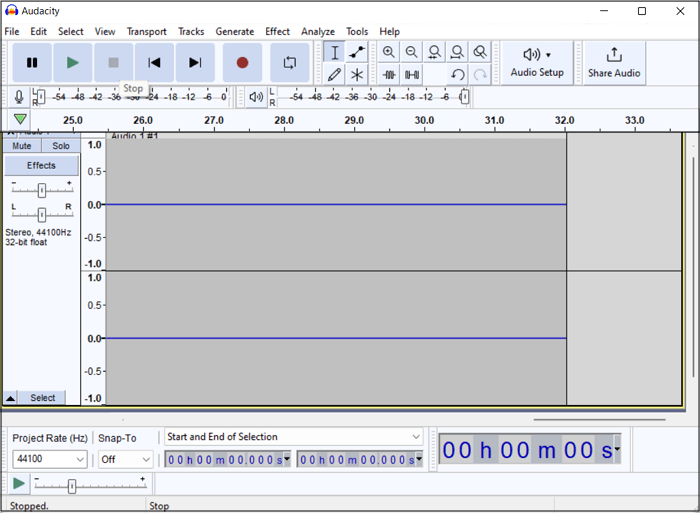Click the Zoom In magnifier
The image size is (700, 513).
[389, 52]
